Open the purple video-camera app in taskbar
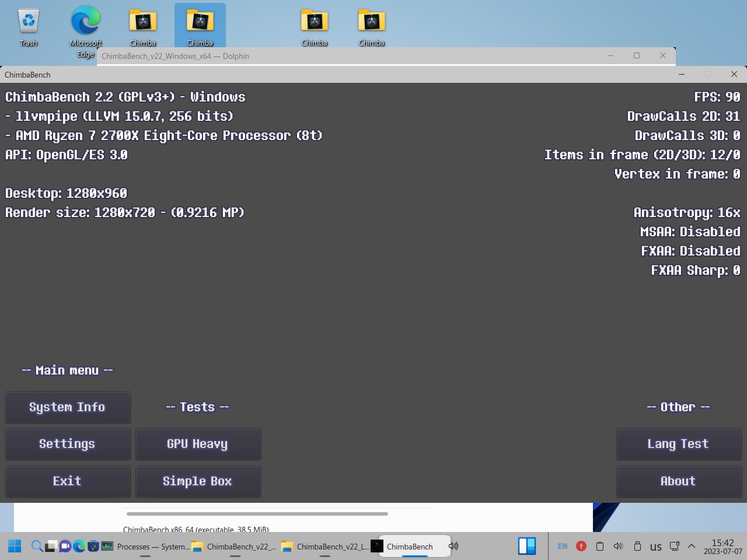747x560 pixels. click(65, 547)
